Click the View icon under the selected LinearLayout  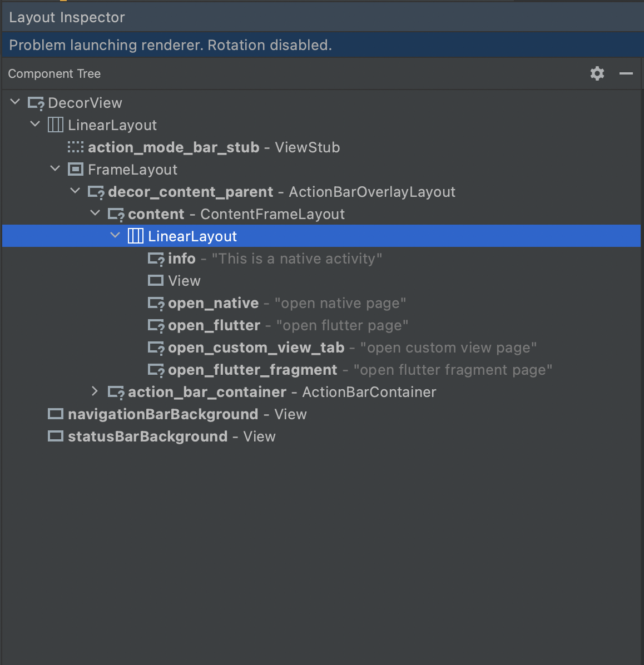tap(156, 280)
